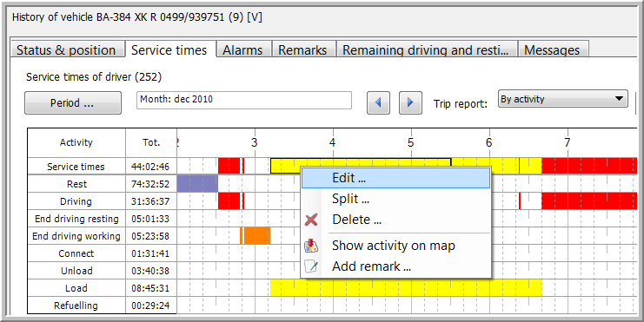Select the purple Rest block on timeline
644x322 pixels.
click(x=197, y=184)
